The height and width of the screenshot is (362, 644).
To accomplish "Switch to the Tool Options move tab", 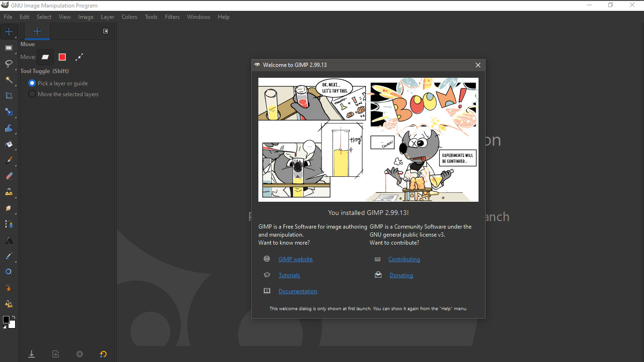I will (37, 32).
